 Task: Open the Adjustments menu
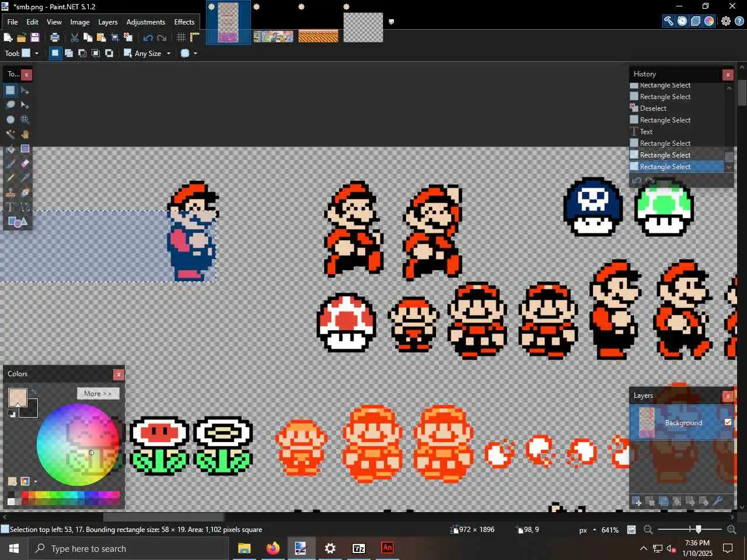(146, 22)
